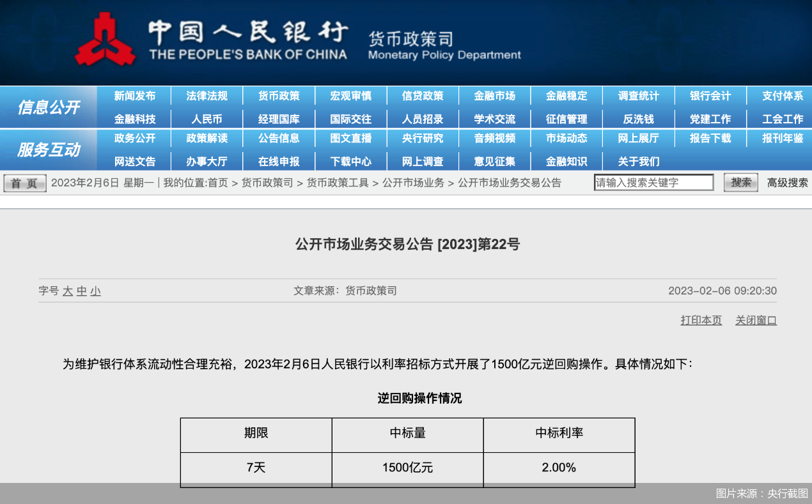Viewport: 812px width, 504px height.
Task: Click 公开市场业务 breadcrumb link
Action: (413, 183)
